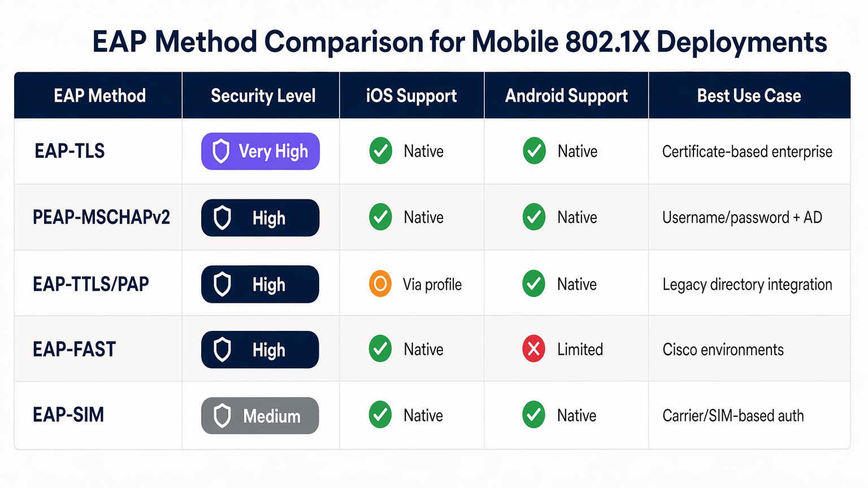Viewport: 868px width, 488px height.
Task: Click the EAP-TTLS/PAP method name
Action: (91, 284)
